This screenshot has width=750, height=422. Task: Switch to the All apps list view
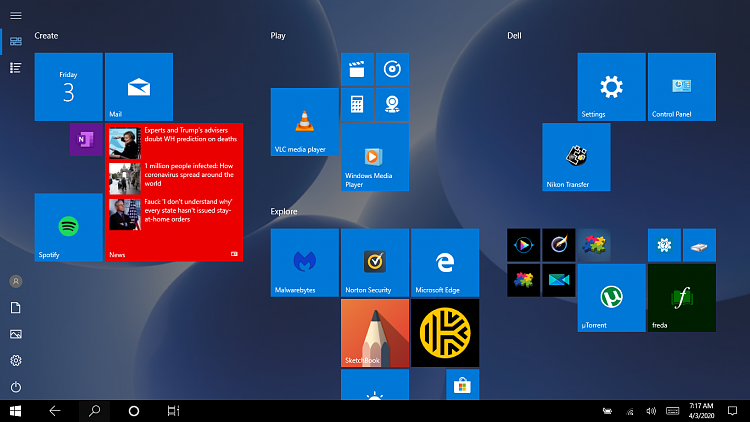tap(16, 68)
